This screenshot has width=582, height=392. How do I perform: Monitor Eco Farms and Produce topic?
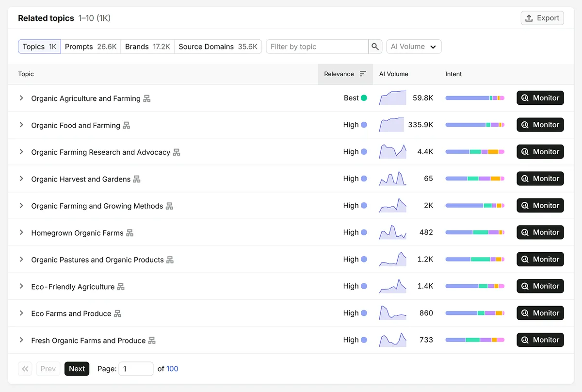click(540, 313)
